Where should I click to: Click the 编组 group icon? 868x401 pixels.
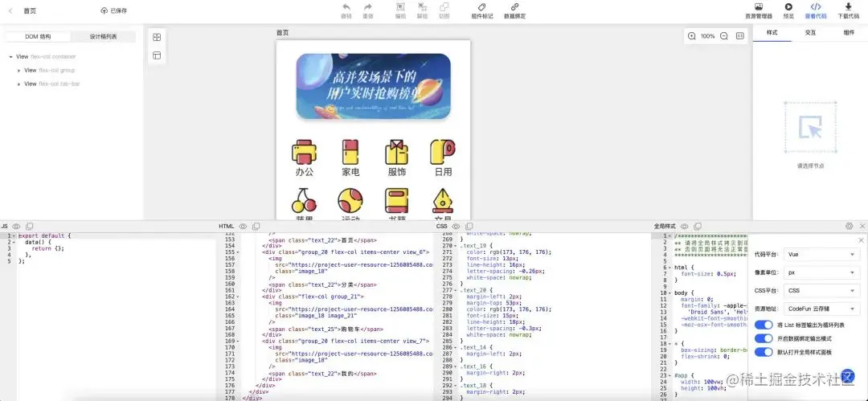click(400, 7)
